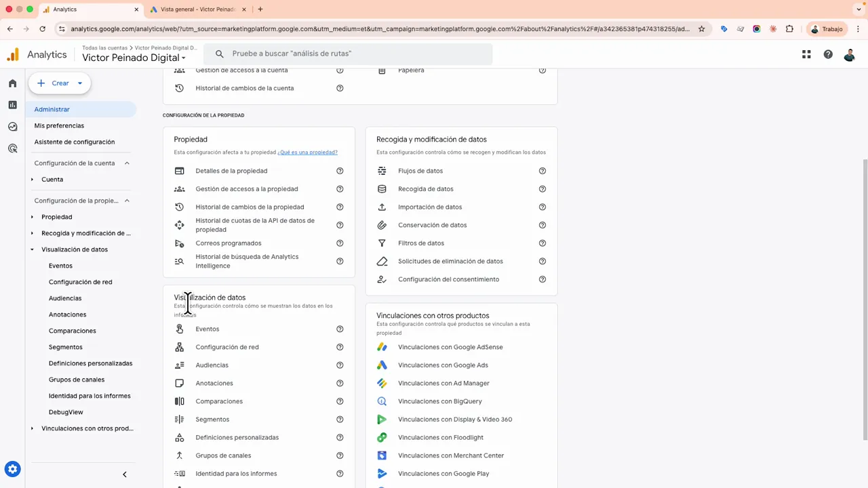Click the browser address bar

click(380, 29)
